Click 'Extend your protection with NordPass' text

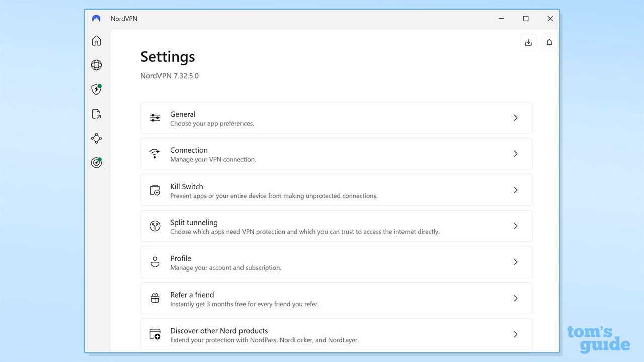point(264,340)
